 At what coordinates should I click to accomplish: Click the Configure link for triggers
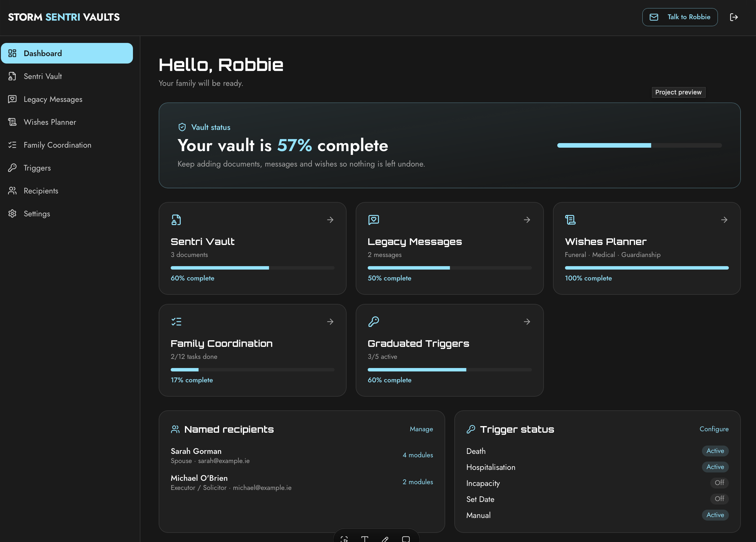[714, 429]
